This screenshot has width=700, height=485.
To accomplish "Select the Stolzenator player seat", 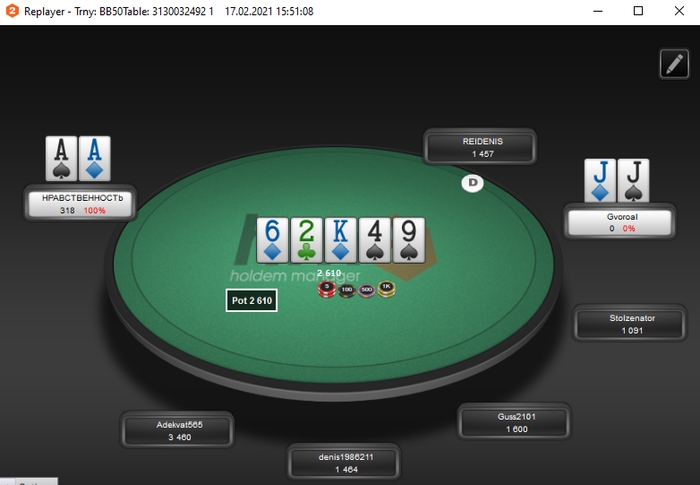I will pos(629,324).
